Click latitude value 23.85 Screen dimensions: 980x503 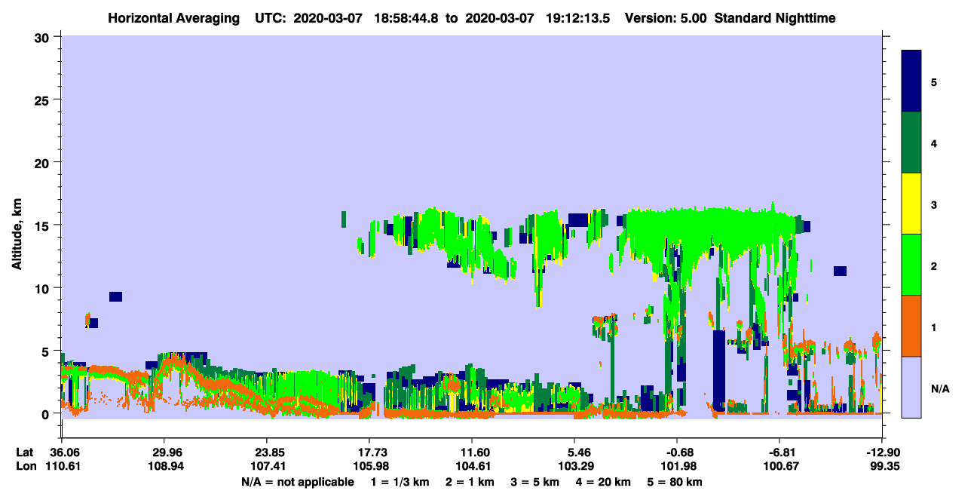(x=267, y=452)
